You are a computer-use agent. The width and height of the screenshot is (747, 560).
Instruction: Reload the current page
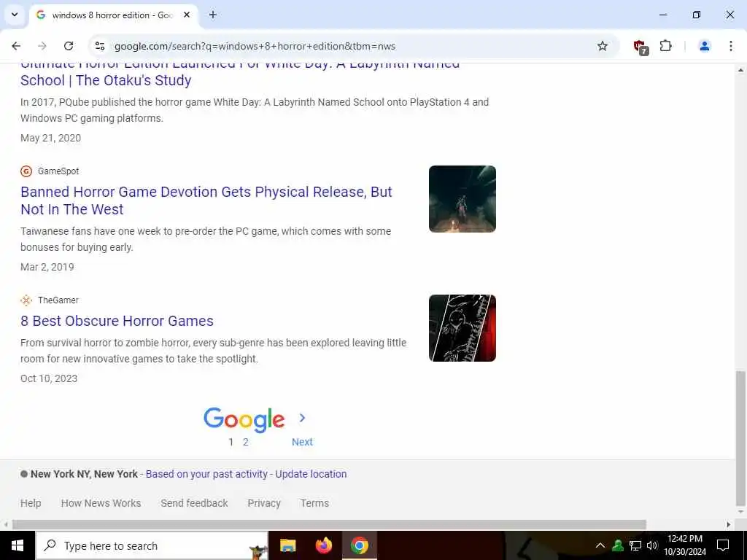click(69, 46)
